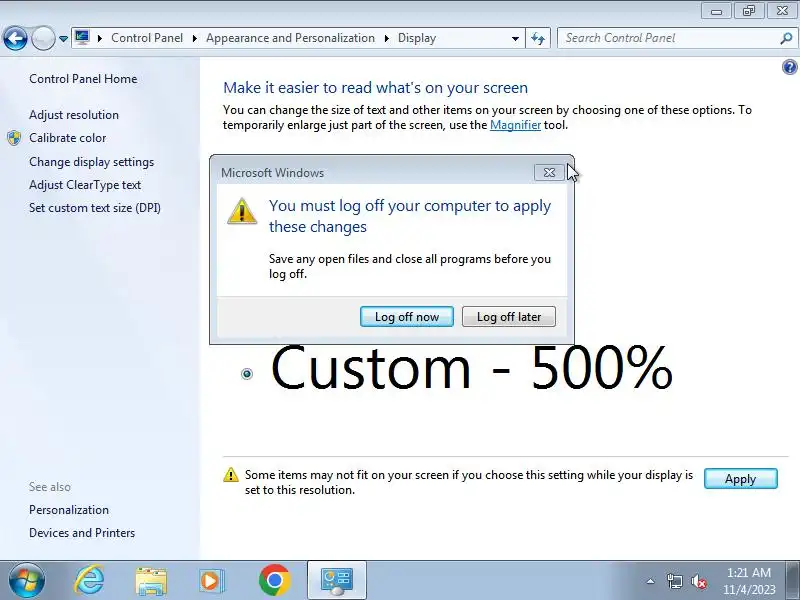Viewport: 800px width, 600px height.
Task: Click the muted volume tray icon
Action: pyautogui.click(x=698, y=581)
